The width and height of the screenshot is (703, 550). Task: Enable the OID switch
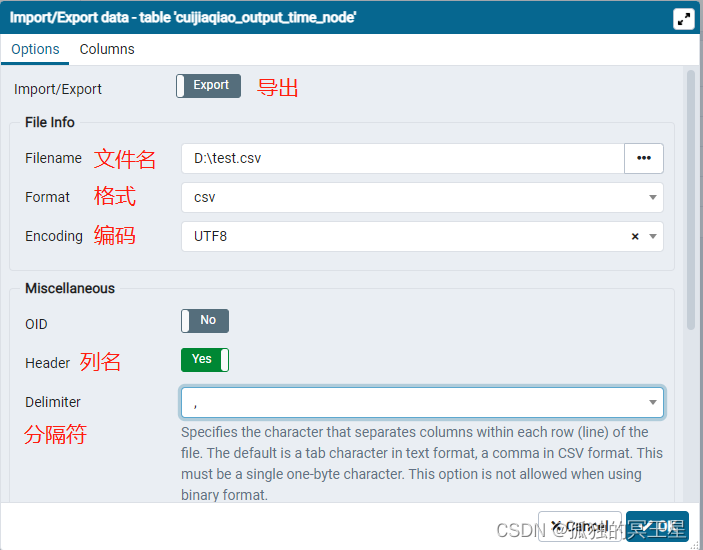click(205, 321)
